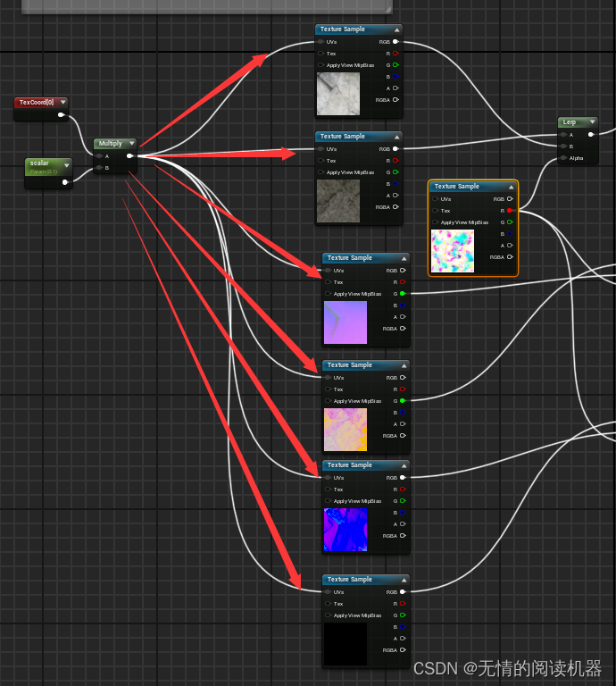
Task: Select the second Texture Sample node title
Action: [x=342, y=137]
